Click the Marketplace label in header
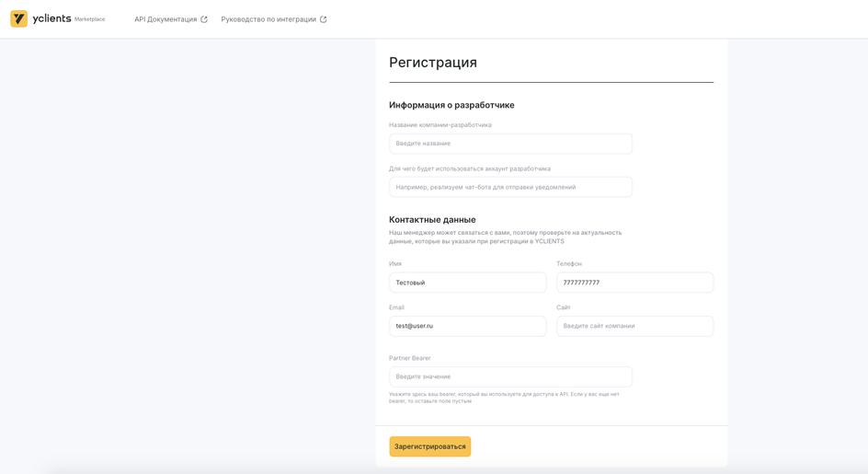868x474 pixels. pos(90,19)
